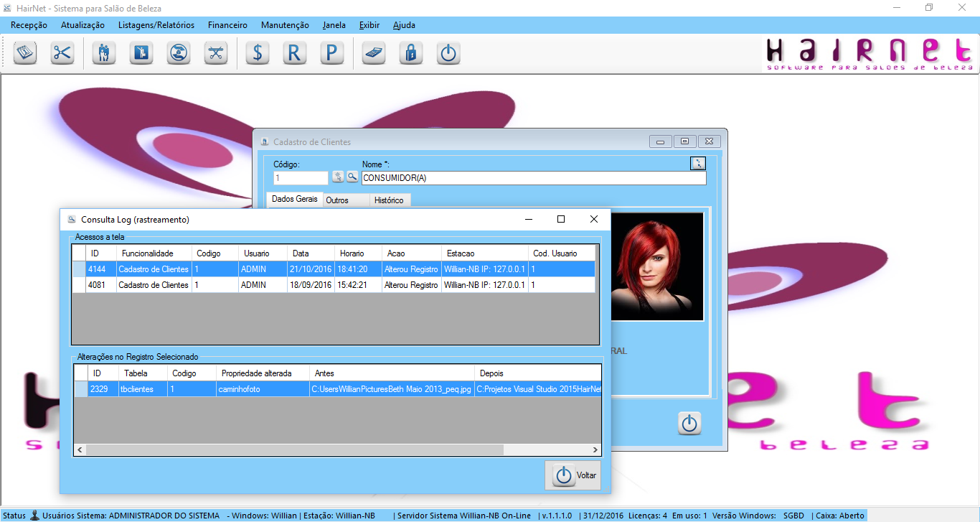Screen dimensions: 980x522
Task: Click power icon button in Cadastro de Clientes
Action: pos(689,424)
